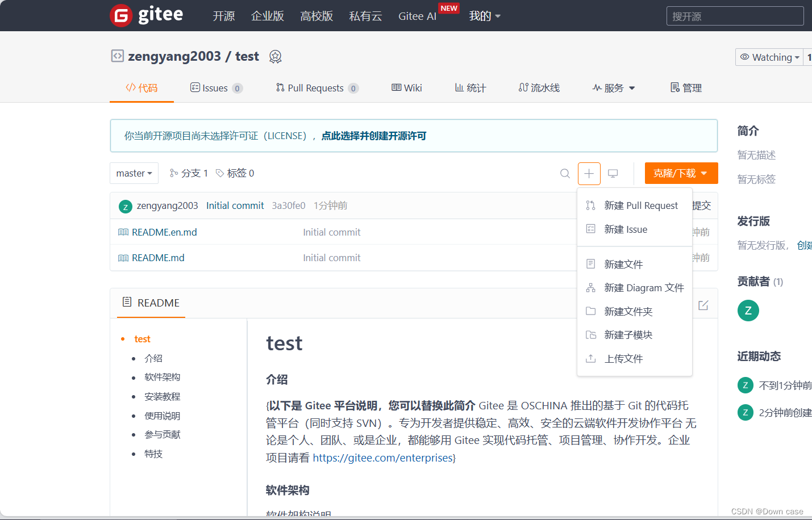Click the avatar beside 2分钟前创建 activity
This screenshot has height=520, width=812.
point(746,412)
